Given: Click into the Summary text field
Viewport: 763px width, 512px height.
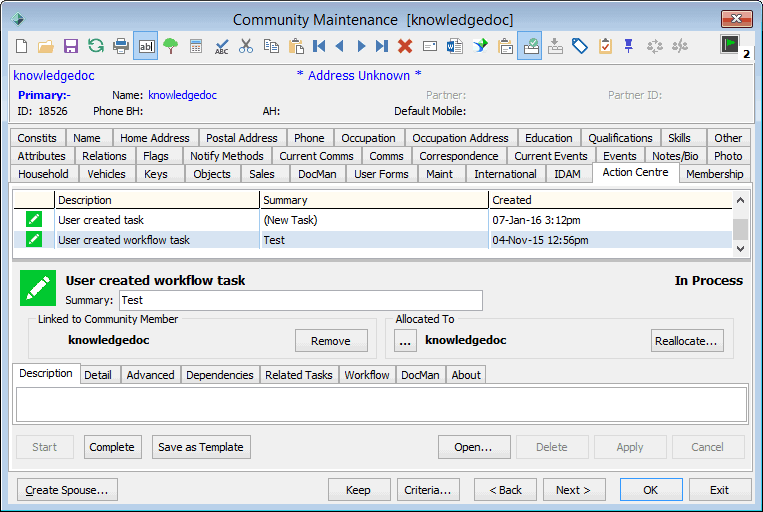Looking at the screenshot, I should coord(301,300).
